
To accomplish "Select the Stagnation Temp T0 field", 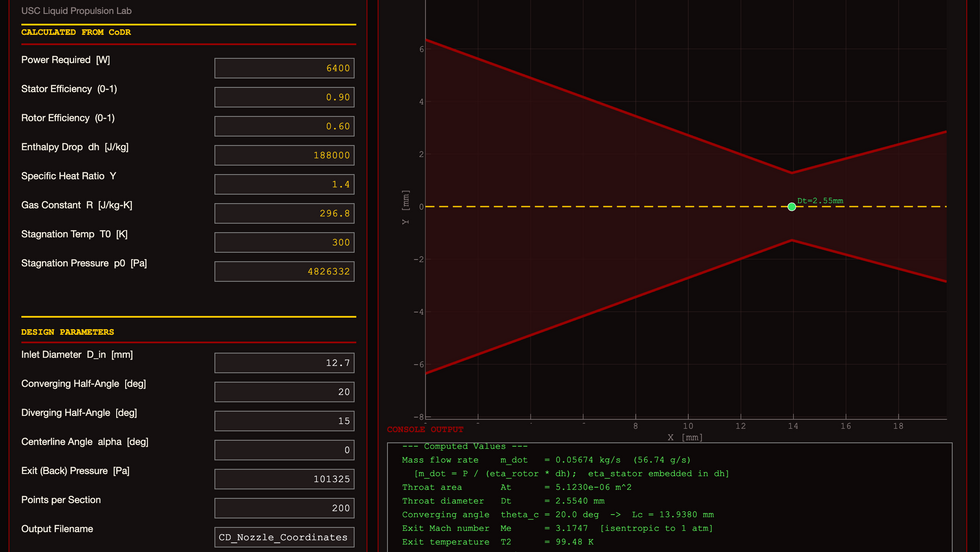I will 284,243.
